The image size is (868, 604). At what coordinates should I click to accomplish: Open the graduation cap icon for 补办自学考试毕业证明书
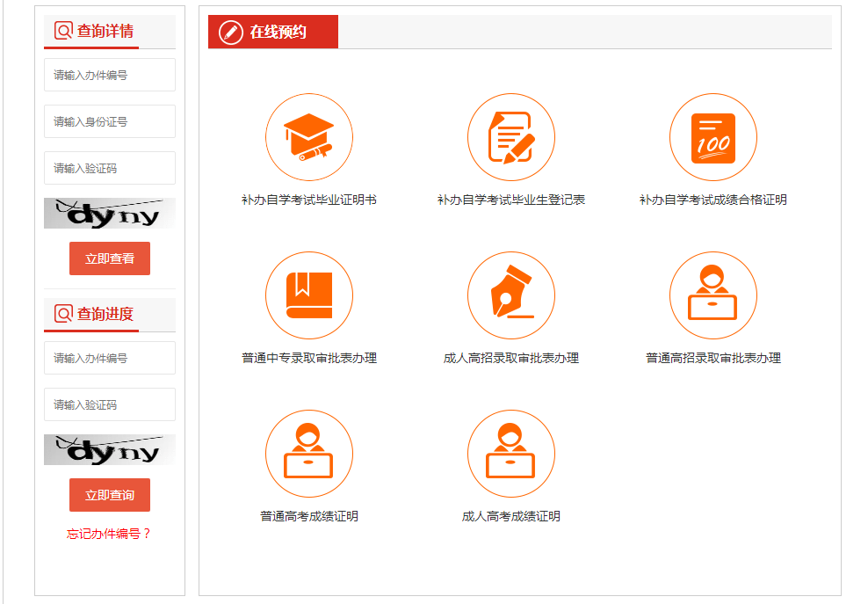(x=309, y=137)
